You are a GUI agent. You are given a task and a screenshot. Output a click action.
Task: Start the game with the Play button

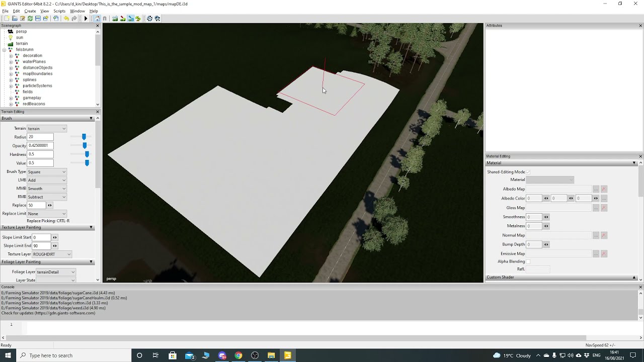tap(86, 19)
